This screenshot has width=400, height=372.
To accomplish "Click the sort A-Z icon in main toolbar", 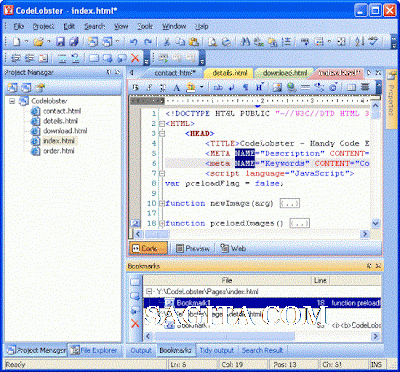I will (359, 42).
